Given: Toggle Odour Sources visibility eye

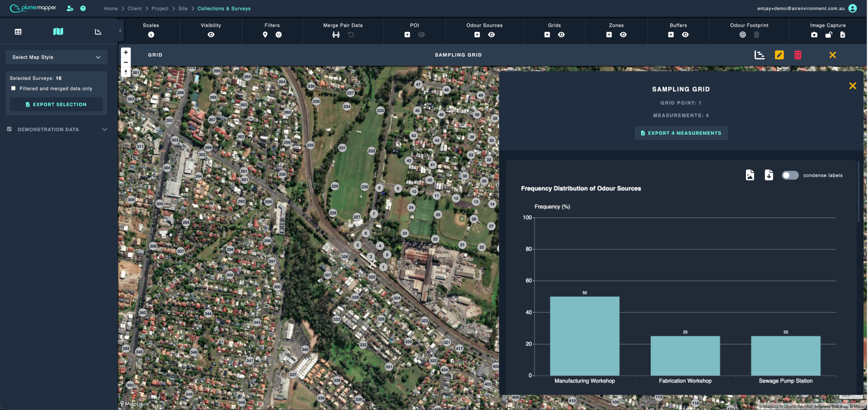Looking at the screenshot, I should [x=491, y=34].
